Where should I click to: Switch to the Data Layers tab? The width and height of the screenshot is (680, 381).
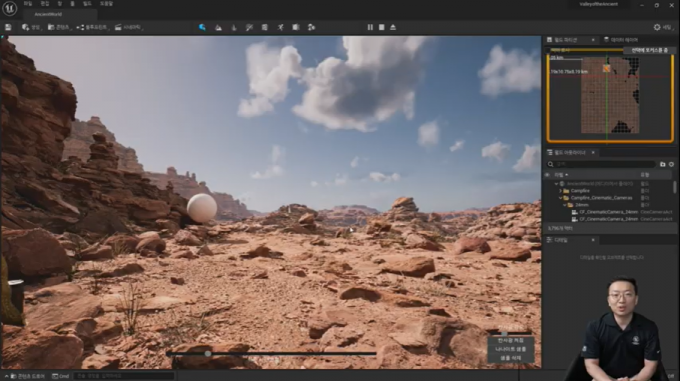coord(621,40)
